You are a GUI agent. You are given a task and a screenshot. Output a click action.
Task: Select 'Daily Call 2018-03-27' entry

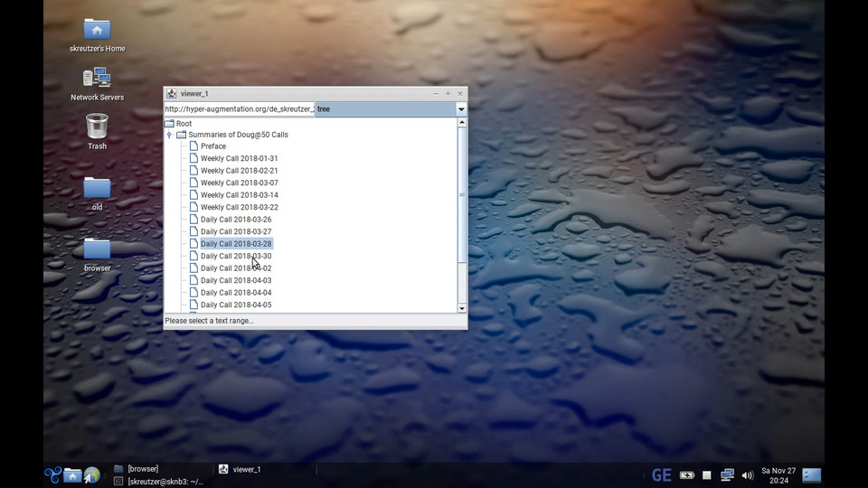point(236,231)
